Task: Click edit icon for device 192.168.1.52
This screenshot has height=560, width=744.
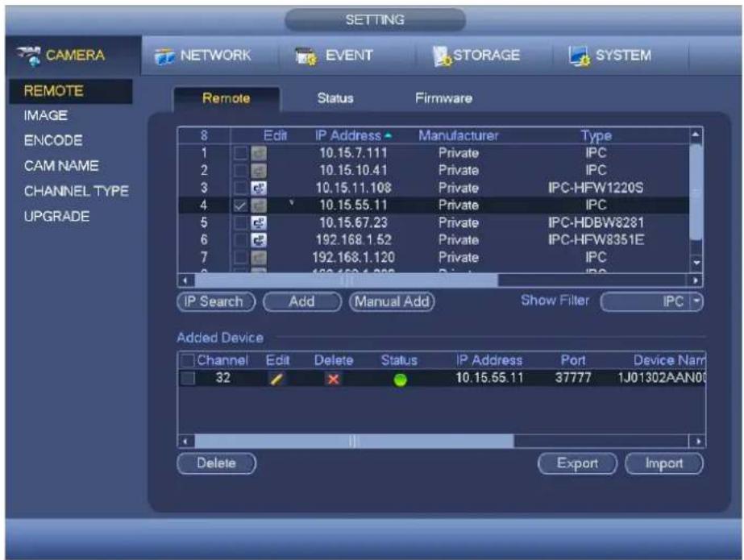Action: pos(259,240)
